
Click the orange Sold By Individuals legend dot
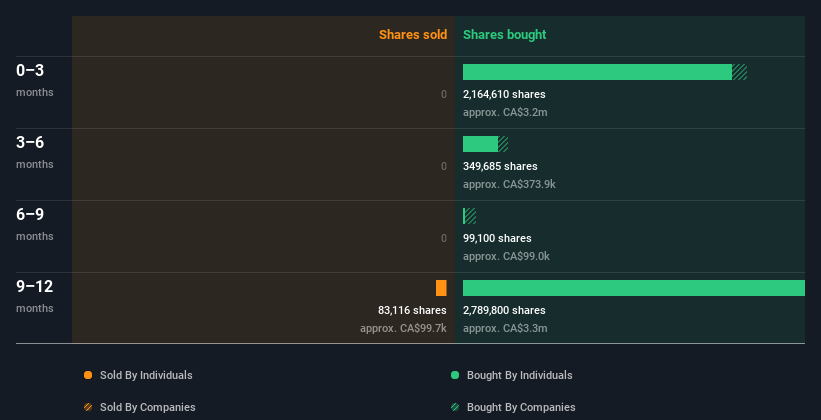[88, 375]
